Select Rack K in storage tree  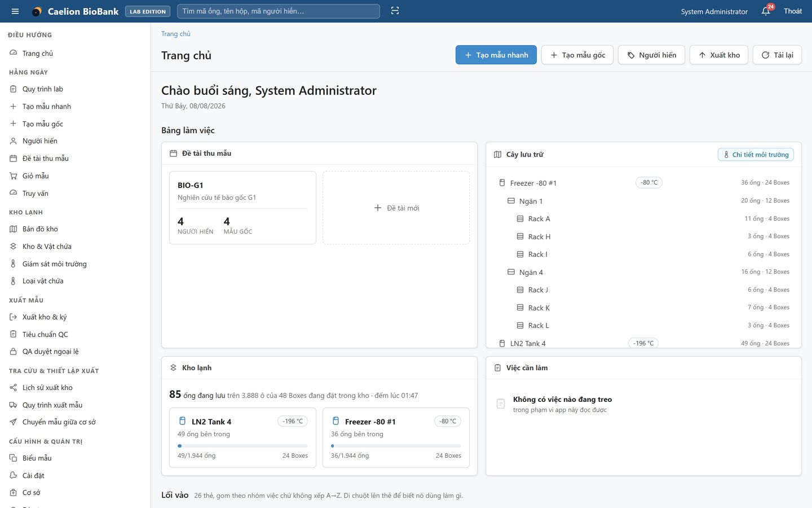[643, 308]
